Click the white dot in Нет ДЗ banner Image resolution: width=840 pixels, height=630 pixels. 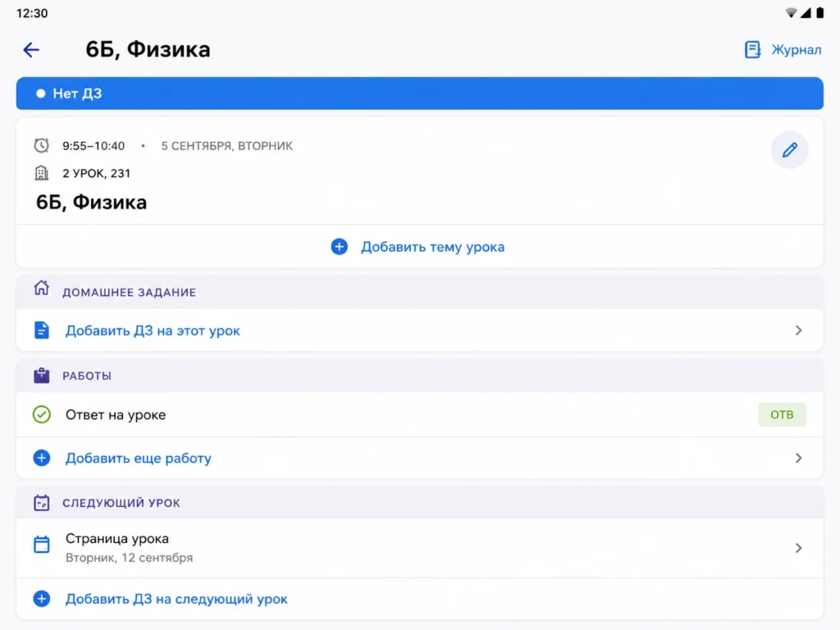[x=40, y=94]
